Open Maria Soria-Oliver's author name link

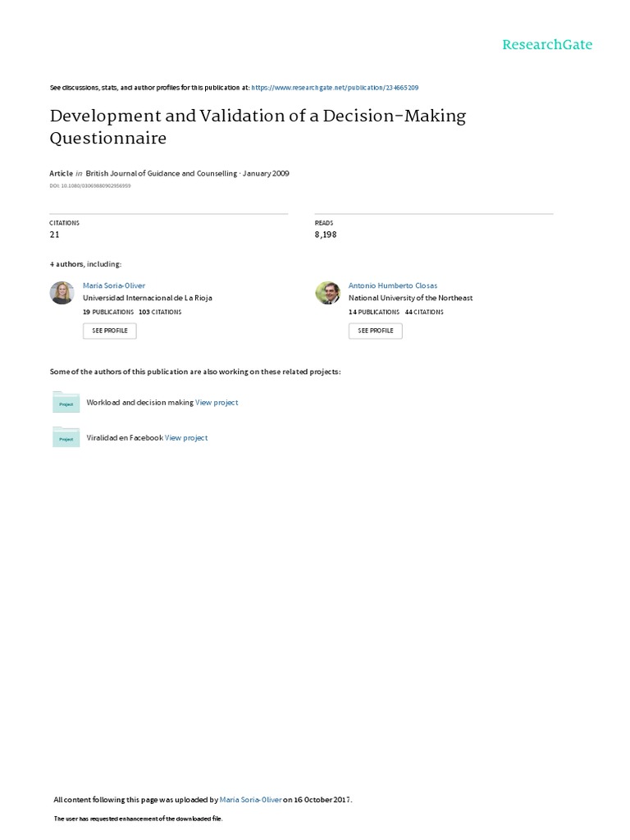point(114,285)
